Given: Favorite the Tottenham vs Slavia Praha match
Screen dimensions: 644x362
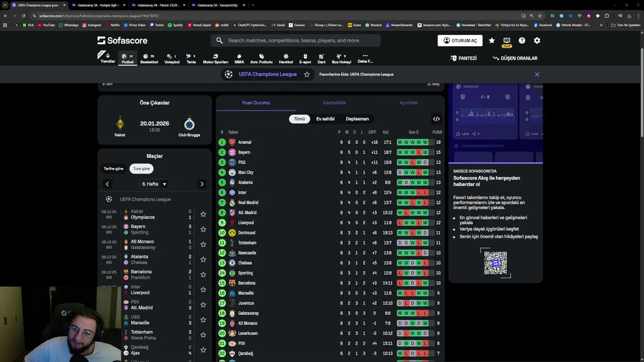Looking at the screenshot, I should click(x=203, y=335).
